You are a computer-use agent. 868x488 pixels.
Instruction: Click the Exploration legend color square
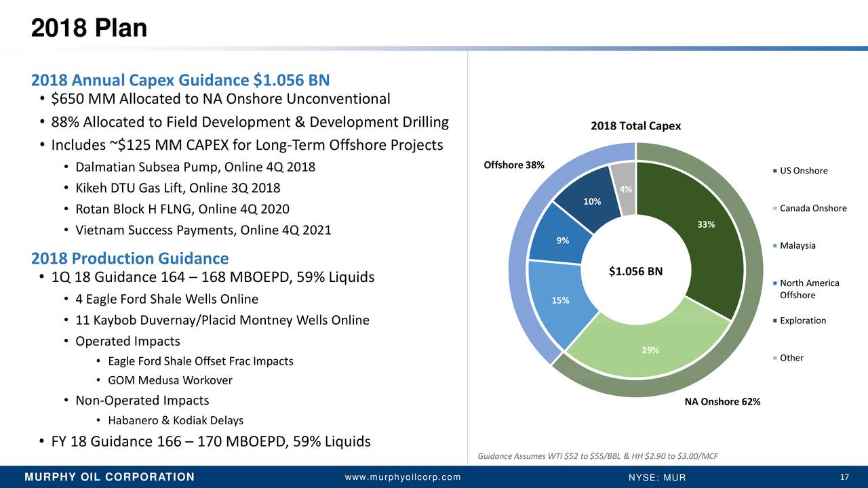[774, 321]
